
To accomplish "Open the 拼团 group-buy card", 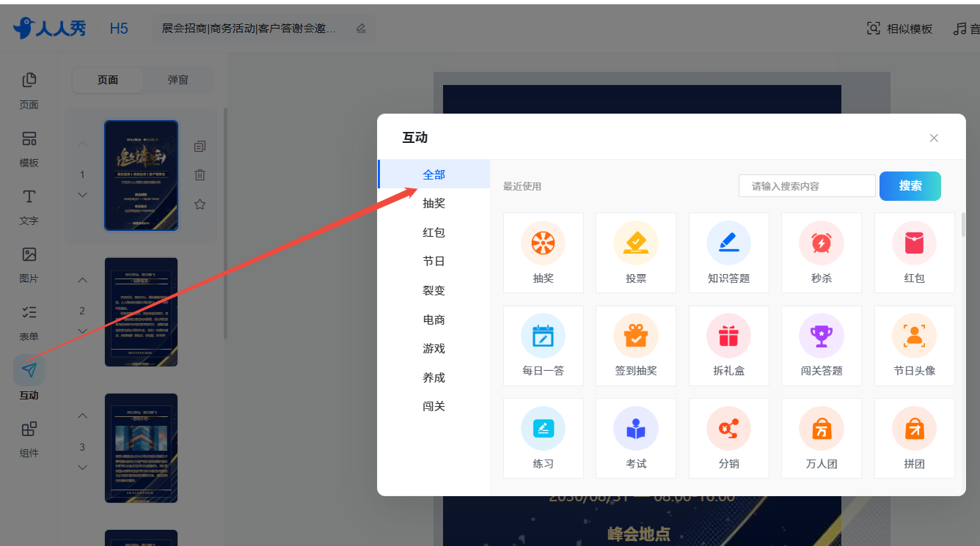I will click(915, 438).
